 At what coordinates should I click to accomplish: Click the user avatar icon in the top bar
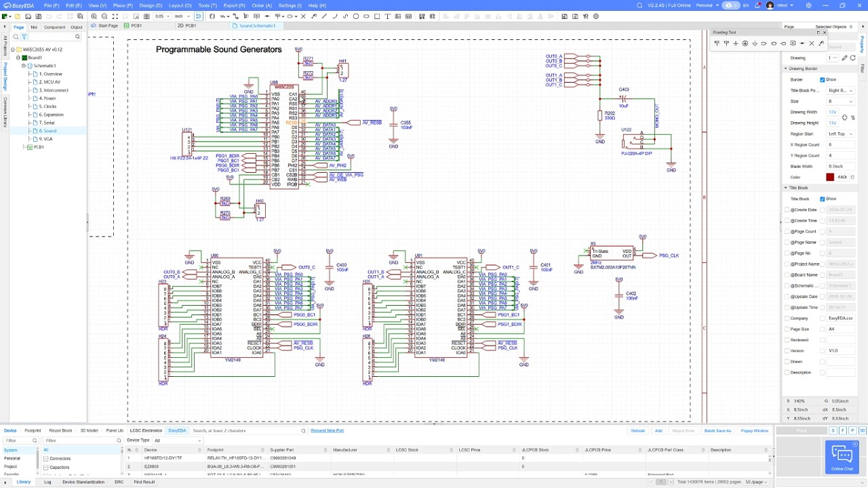(770, 5)
